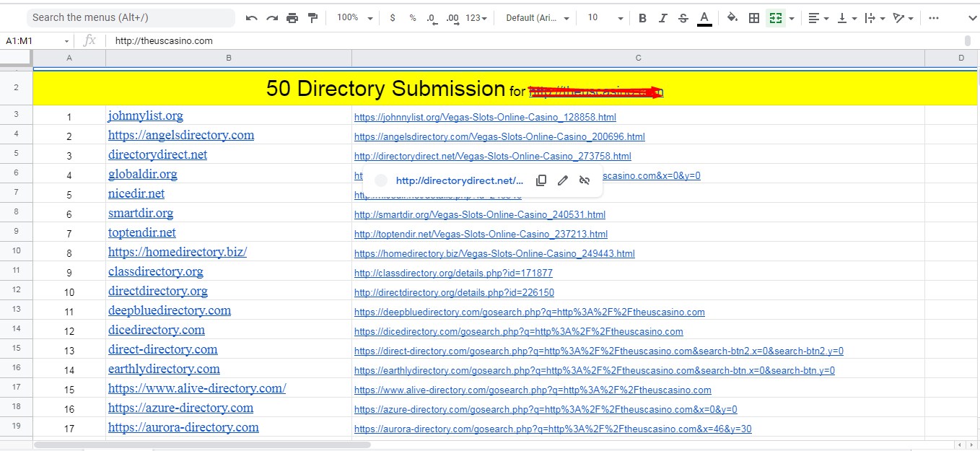Toggle strikethrough formatting
The height and width of the screenshot is (451, 980).
point(683,17)
